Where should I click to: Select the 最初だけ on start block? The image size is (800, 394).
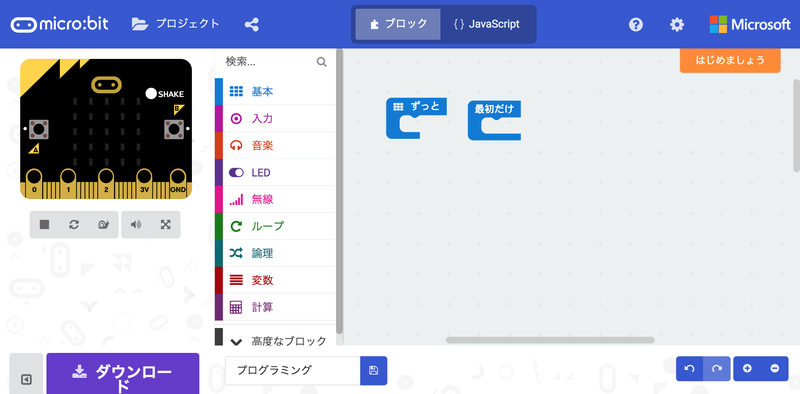494,109
